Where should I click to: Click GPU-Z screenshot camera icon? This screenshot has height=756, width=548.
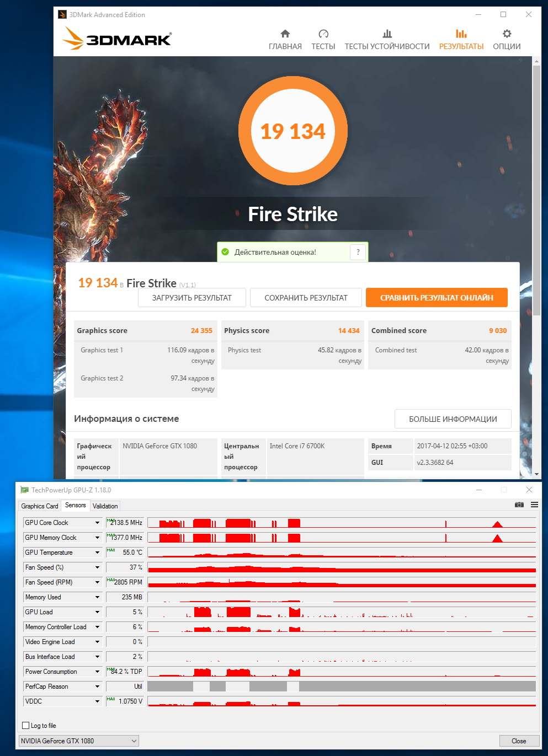pos(519,505)
